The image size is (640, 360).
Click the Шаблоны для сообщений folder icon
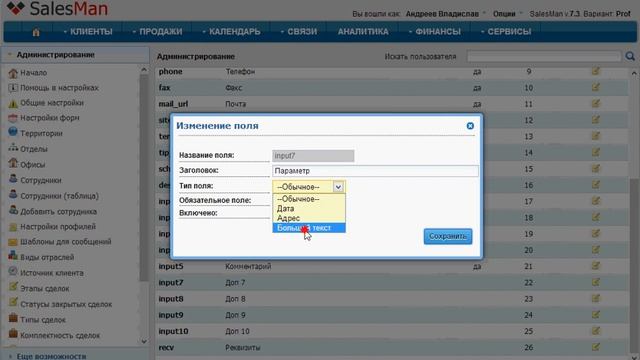pos(13,242)
